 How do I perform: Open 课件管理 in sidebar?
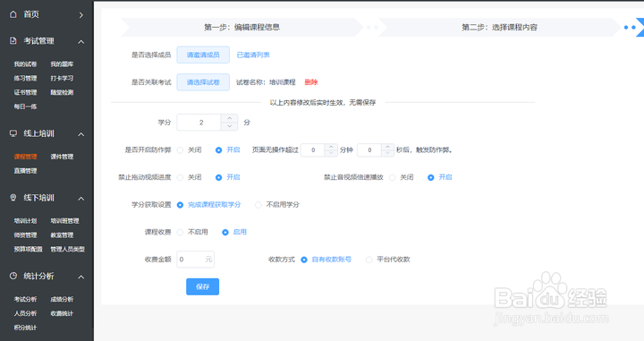(62, 157)
